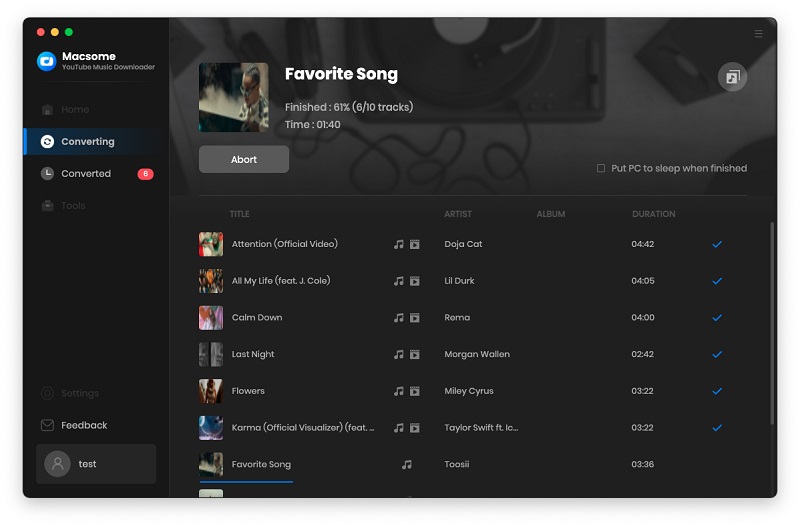Open Settings from the sidebar
Image resolution: width=800 pixels, height=526 pixels.
(x=95, y=393)
